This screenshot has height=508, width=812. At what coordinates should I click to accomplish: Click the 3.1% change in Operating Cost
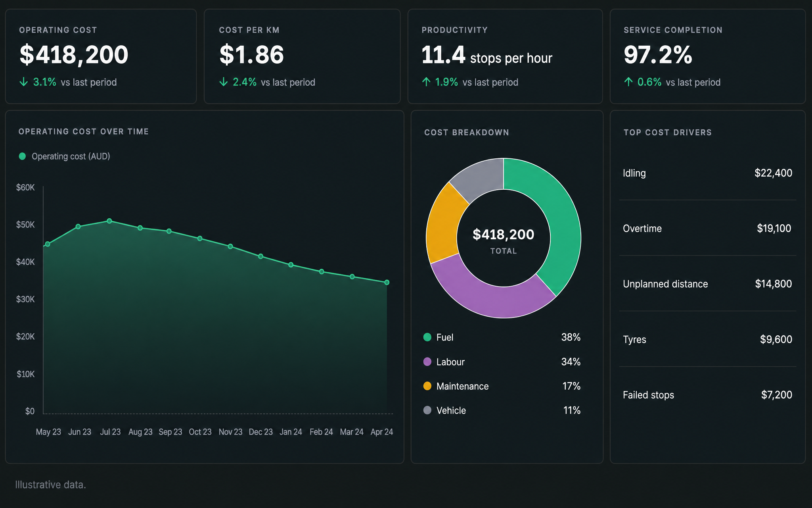tap(44, 82)
